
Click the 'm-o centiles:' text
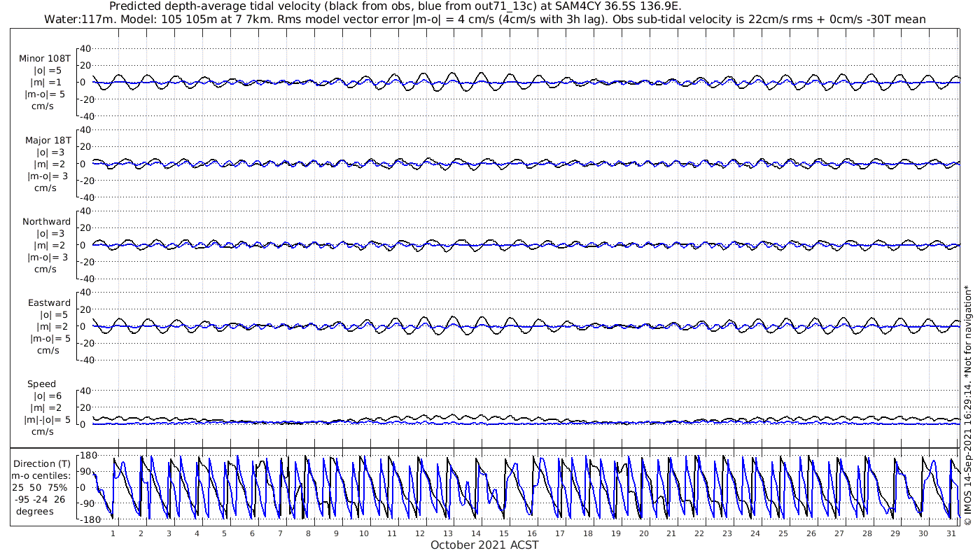coord(41,476)
